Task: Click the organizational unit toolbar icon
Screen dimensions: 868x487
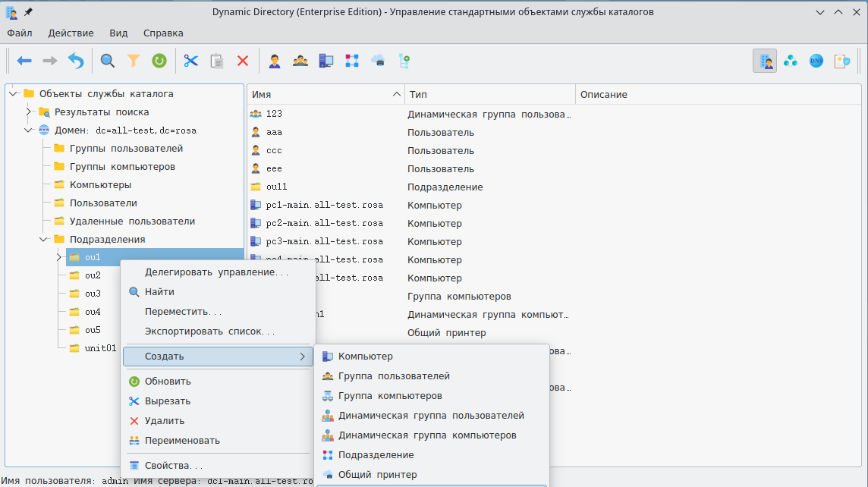Action: (x=352, y=61)
